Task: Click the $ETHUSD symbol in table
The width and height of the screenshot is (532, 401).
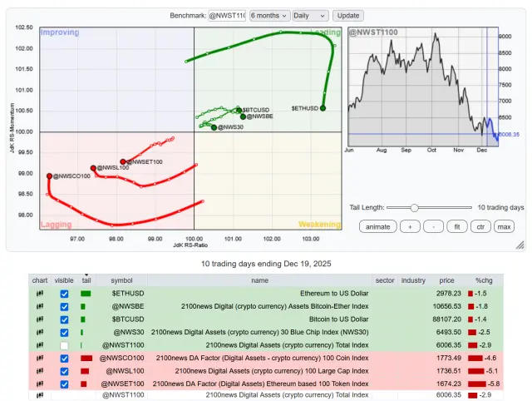Action: pos(128,294)
